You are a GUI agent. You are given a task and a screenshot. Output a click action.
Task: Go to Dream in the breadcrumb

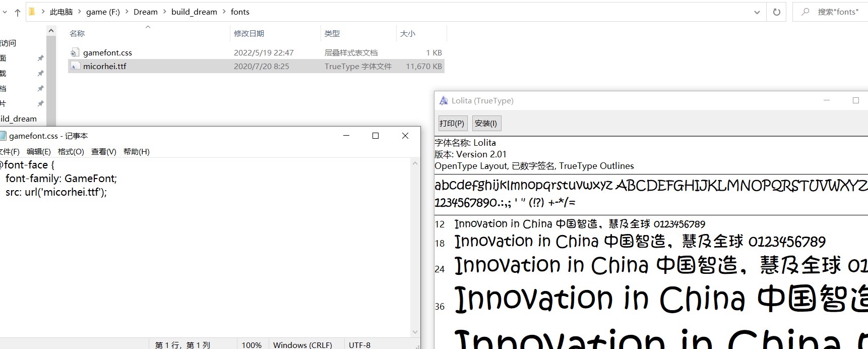click(x=146, y=12)
